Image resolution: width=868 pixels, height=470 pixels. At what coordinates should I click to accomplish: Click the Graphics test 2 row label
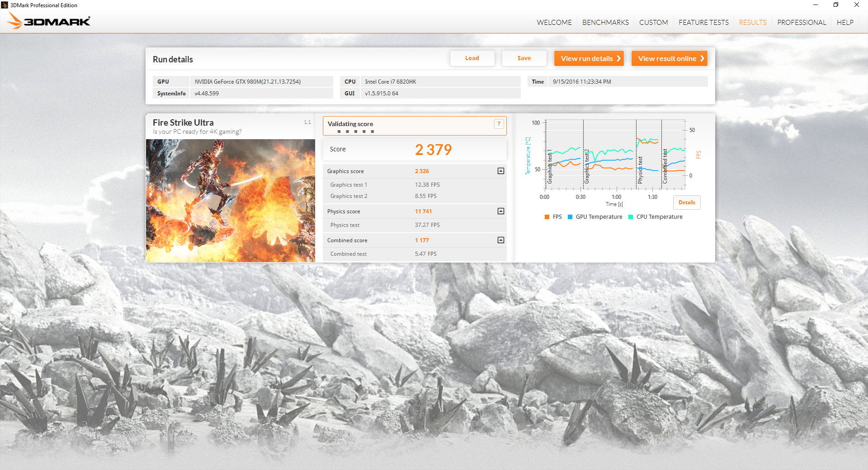pyautogui.click(x=349, y=196)
